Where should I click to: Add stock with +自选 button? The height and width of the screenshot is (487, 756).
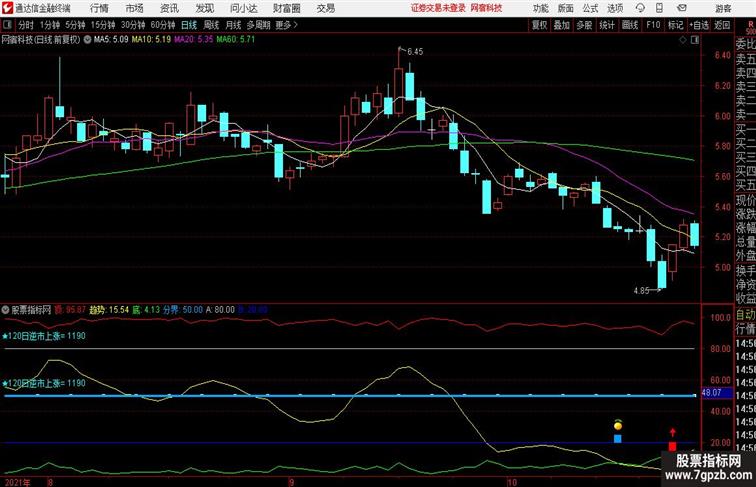[699, 25]
